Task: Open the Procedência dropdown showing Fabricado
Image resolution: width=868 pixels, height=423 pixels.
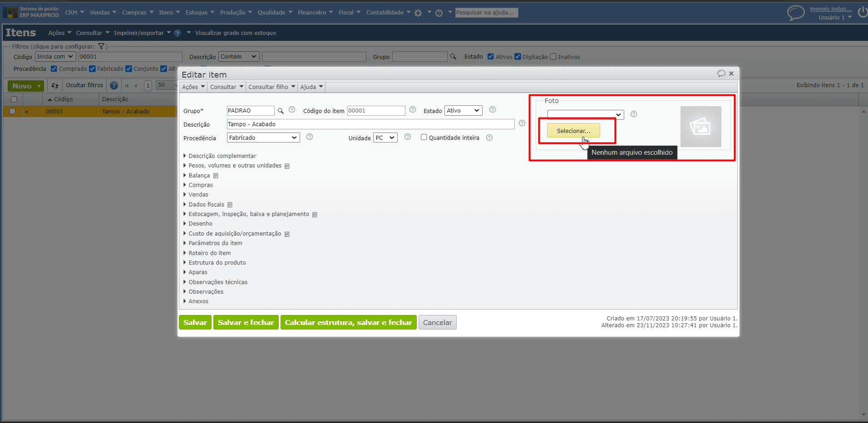Action: pyautogui.click(x=263, y=138)
